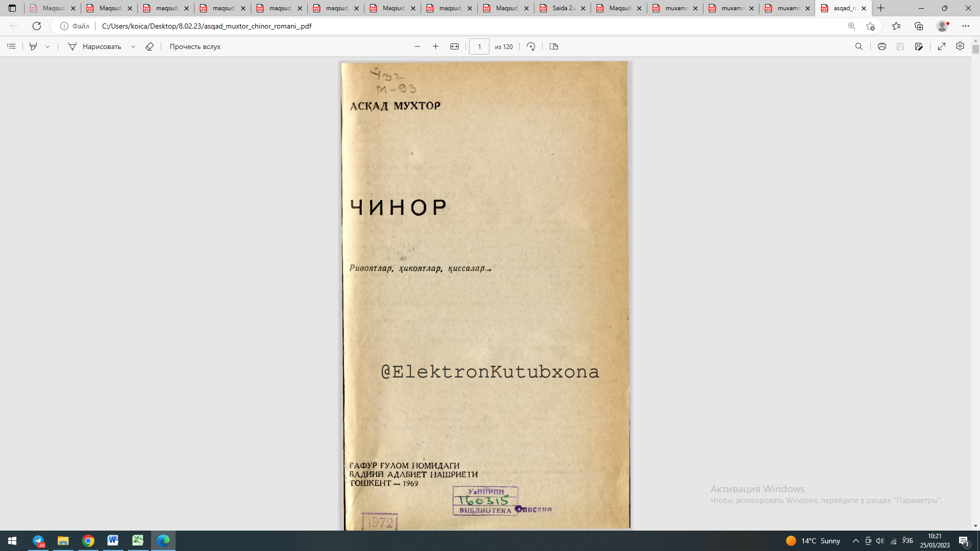This screenshot has width=980, height=551.
Task: Click the page number input field
Action: click(x=479, y=46)
